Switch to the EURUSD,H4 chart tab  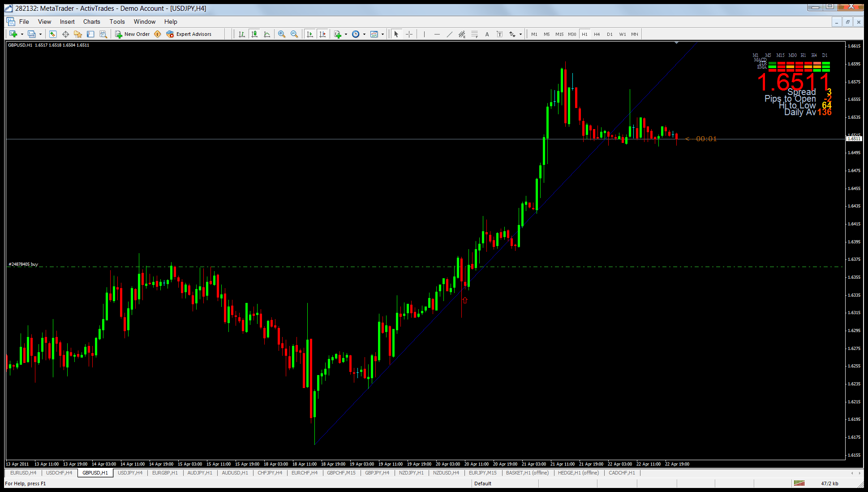click(23, 473)
